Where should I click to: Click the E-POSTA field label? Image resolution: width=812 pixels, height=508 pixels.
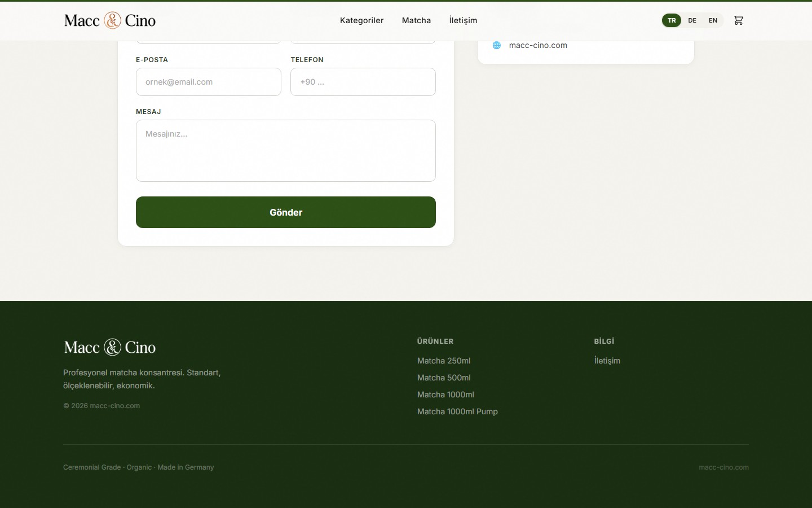pos(152,60)
